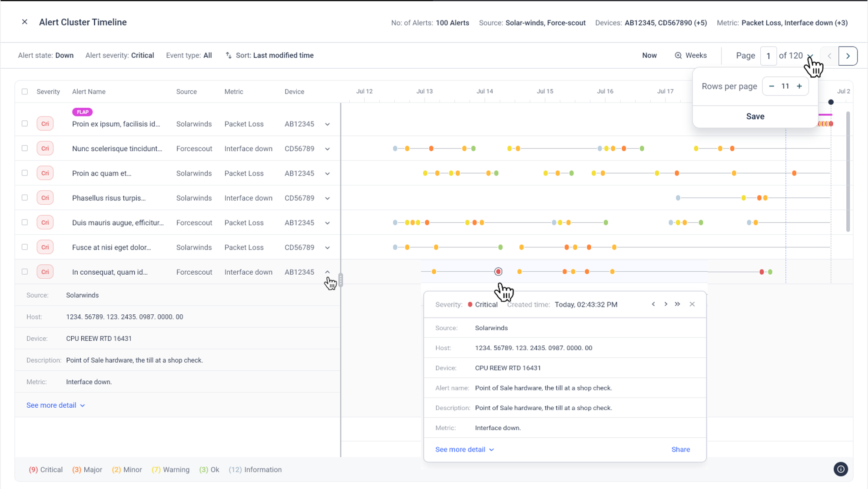Close the Alert Cluster Timeline panel
868x489 pixels.
(25, 22)
